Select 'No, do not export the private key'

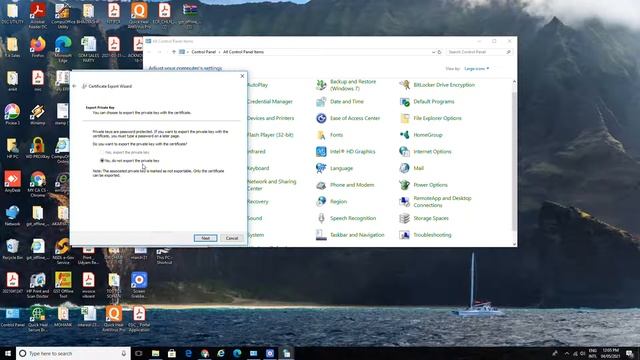point(130,161)
